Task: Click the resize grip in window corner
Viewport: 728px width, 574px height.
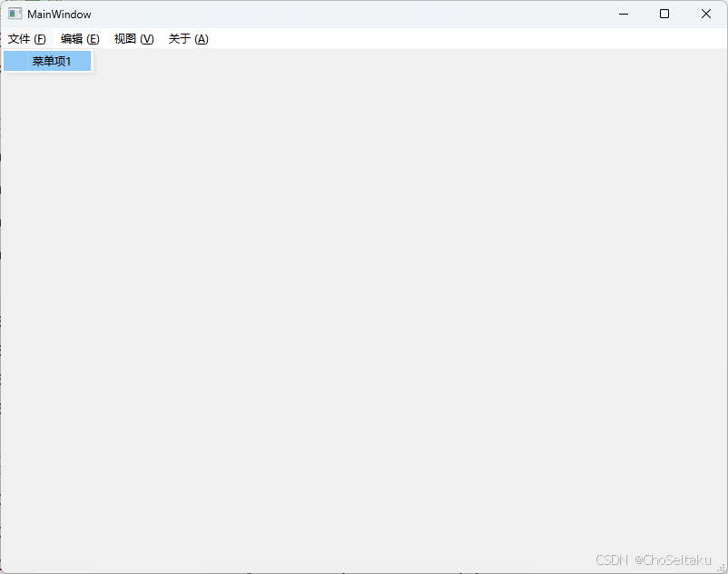Action: coord(722,568)
